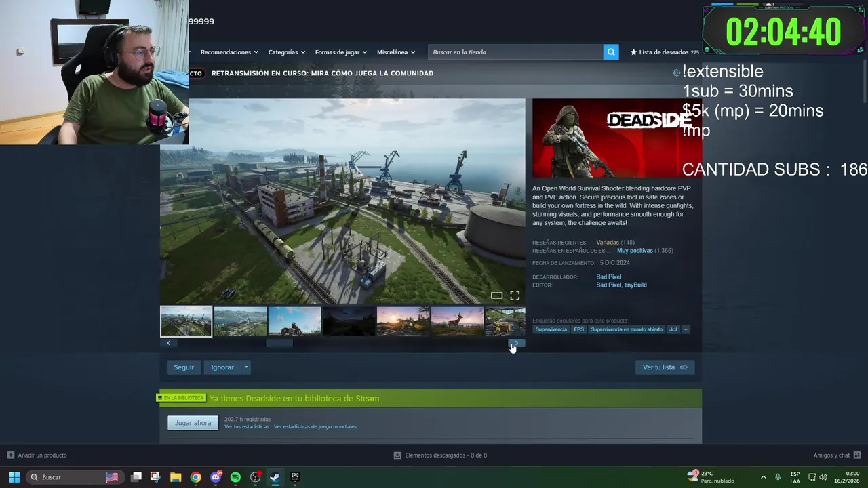The width and height of the screenshot is (868, 488).
Task: Expand the Categorías menu
Action: click(286, 52)
